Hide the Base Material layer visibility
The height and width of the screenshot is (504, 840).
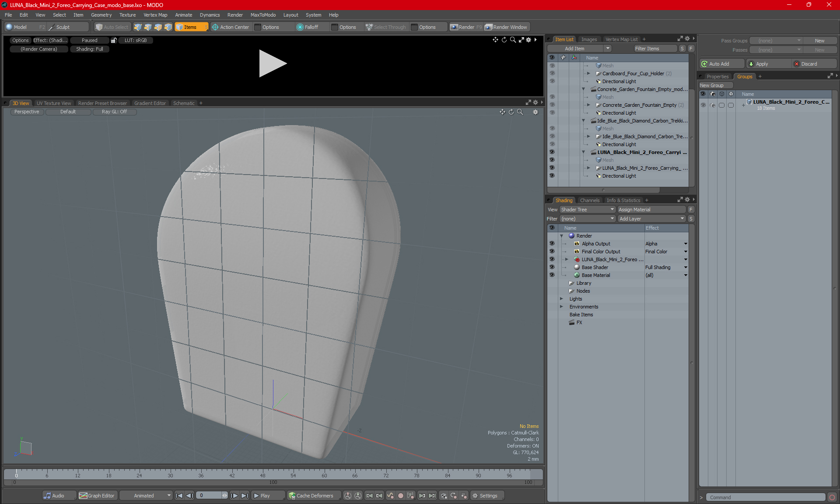point(552,275)
